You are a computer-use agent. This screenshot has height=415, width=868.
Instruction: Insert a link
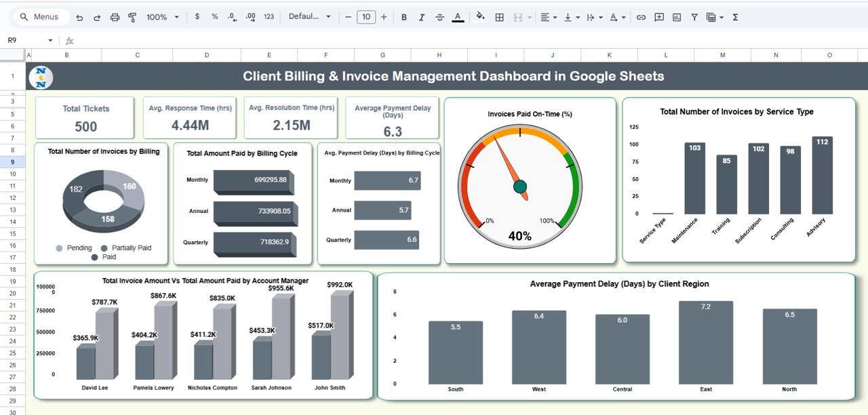pyautogui.click(x=641, y=17)
